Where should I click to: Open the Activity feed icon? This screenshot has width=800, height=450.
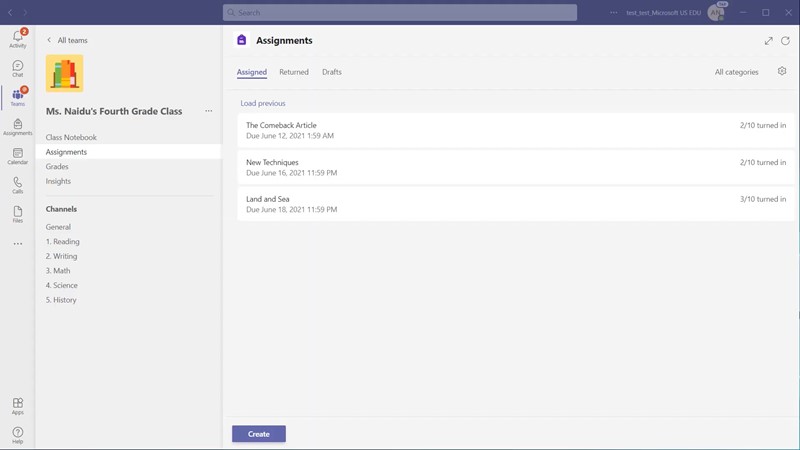[x=17, y=38]
